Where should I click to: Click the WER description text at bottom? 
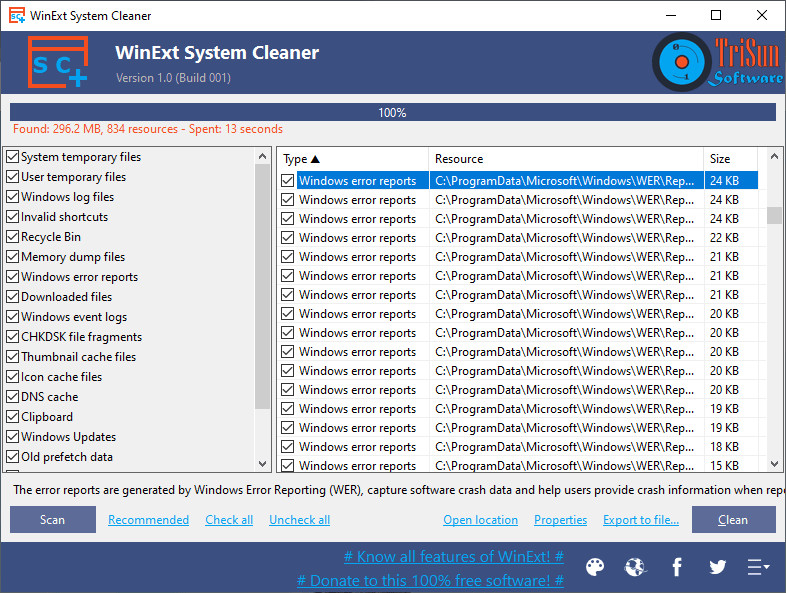399,490
